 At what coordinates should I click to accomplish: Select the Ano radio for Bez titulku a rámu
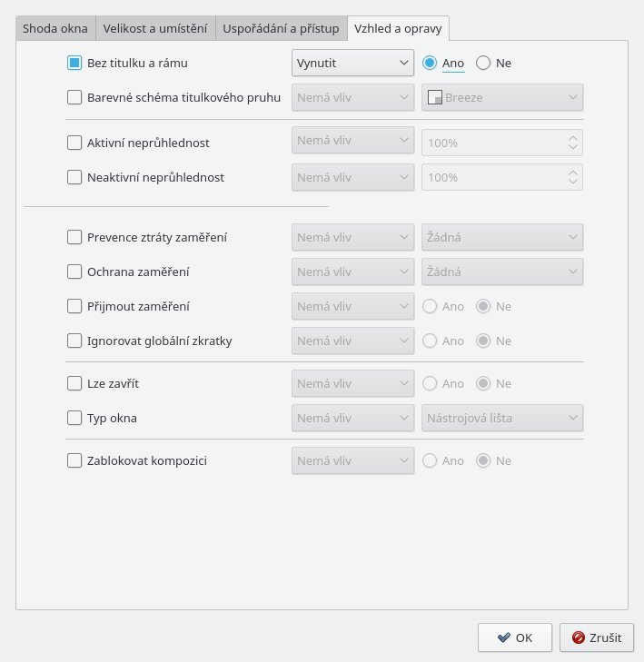(430, 63)
